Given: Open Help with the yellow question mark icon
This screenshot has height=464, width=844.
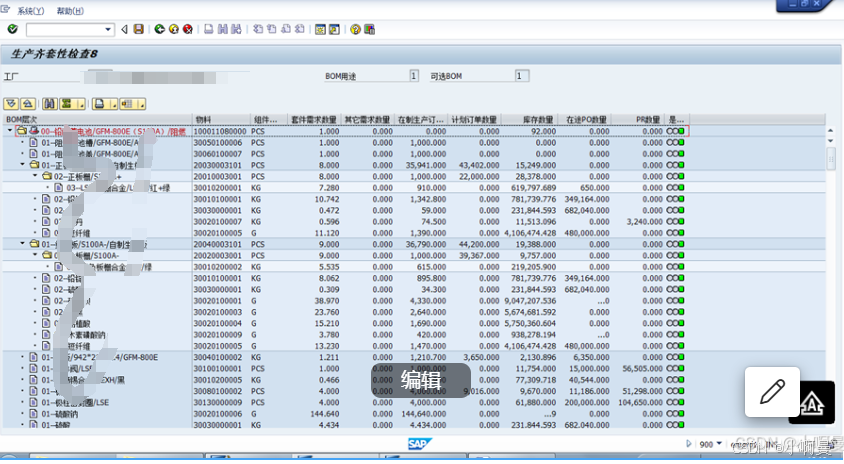Looking at the screenshot, I should [x=355, y=29].
